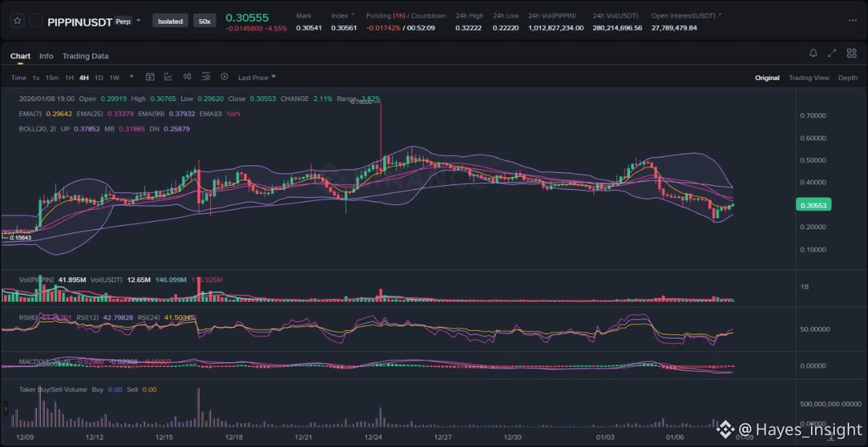Click the EMA(99) indicator label
This screenshot has height=447, width=868.
152,114
